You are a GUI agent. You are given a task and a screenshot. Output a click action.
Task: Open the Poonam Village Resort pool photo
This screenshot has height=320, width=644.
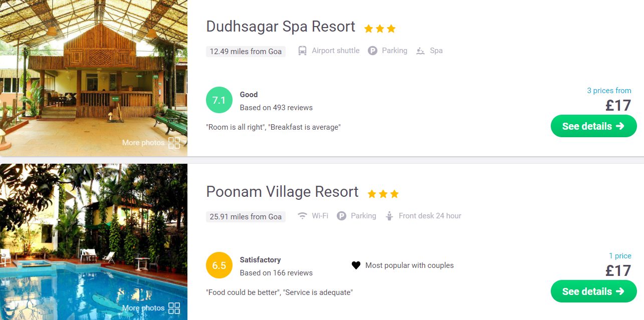94,242
